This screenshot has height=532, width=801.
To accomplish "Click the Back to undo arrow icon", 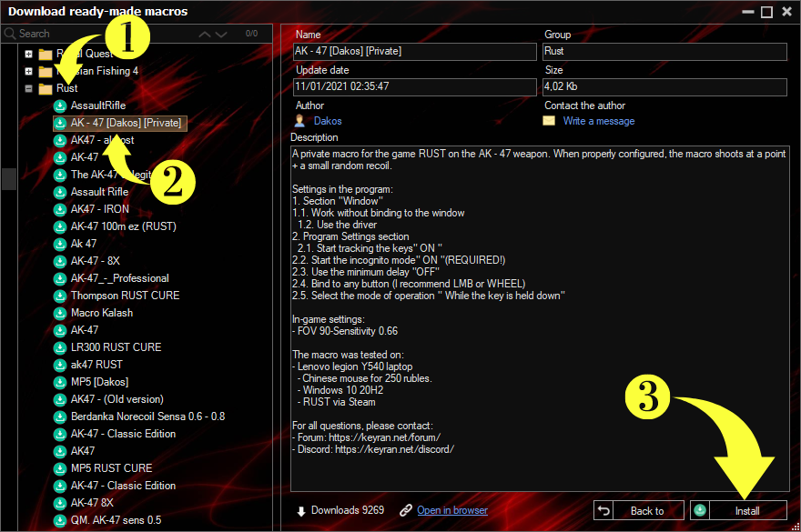I will [603, 510].
